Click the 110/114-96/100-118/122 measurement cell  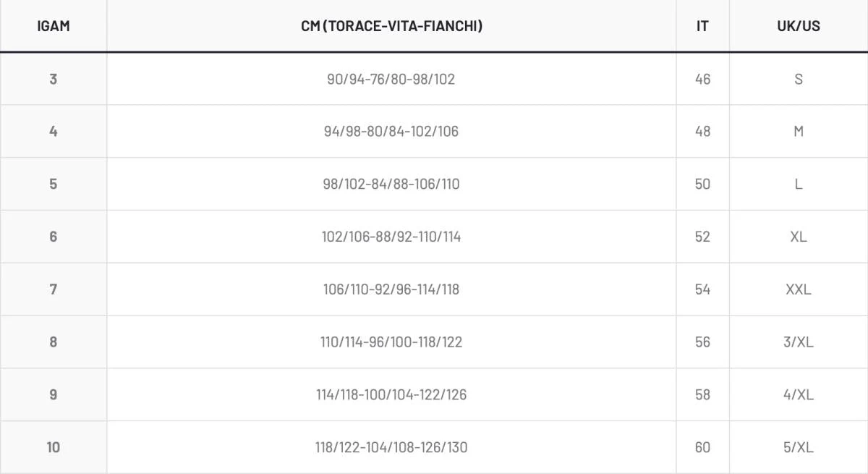coord(391,342)
